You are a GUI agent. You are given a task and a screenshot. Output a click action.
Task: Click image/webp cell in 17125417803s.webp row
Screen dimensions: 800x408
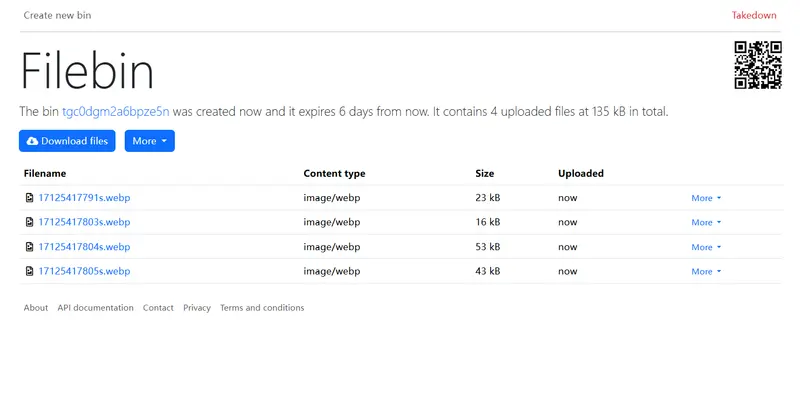tap(332, 222)
